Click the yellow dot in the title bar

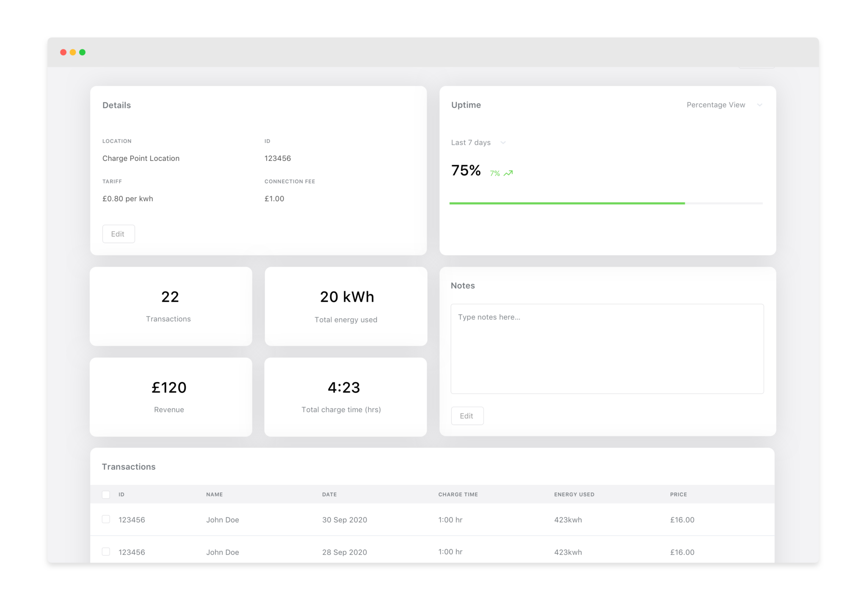click(x=73, y=52)
